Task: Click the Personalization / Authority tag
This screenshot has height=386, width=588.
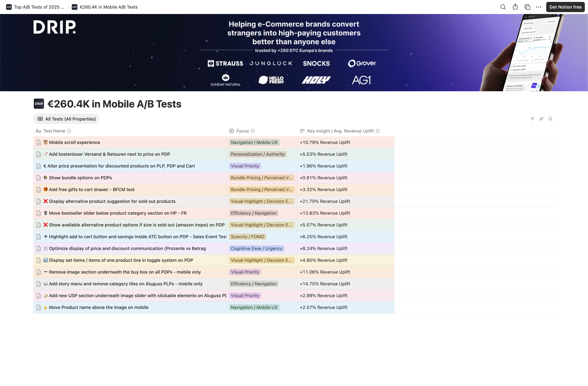Action: click(258, 154)
